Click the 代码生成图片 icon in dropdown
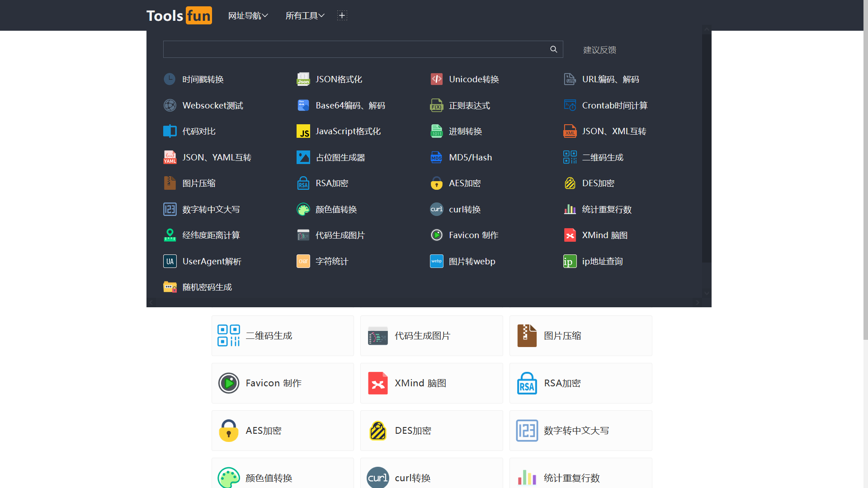 303,235
